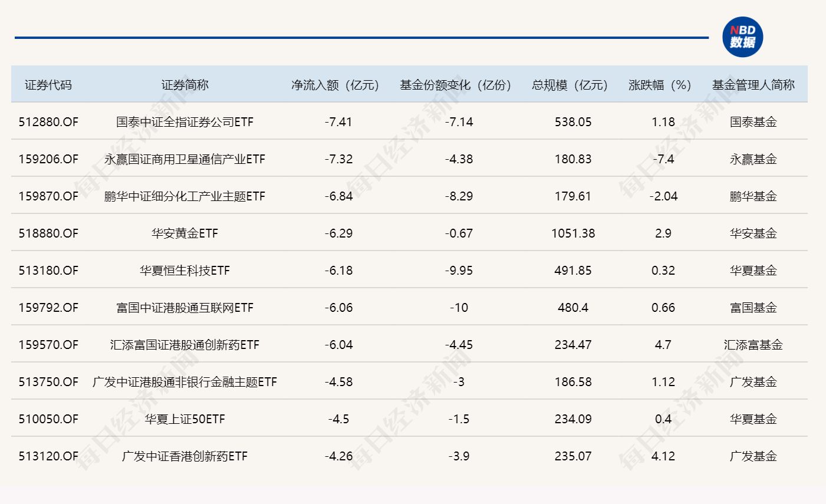
Task: Click the NBD数据 logo icon
Action: click(x=743, y=37)
